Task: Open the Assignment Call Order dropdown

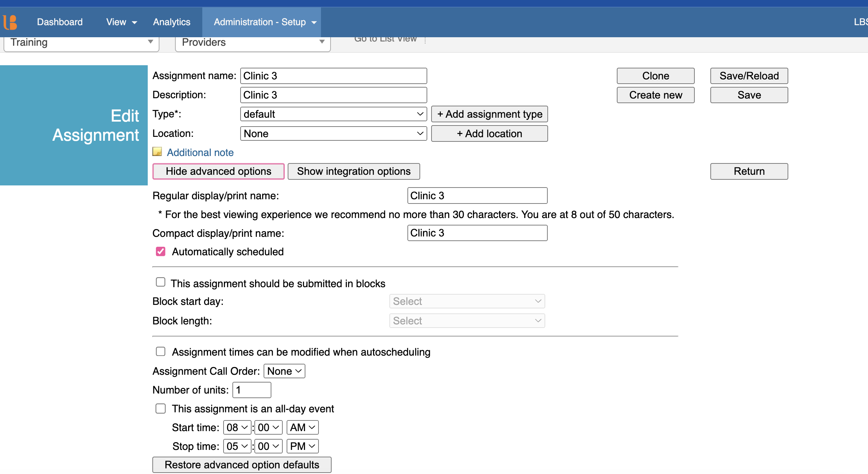Action: [x=284, y=371]
